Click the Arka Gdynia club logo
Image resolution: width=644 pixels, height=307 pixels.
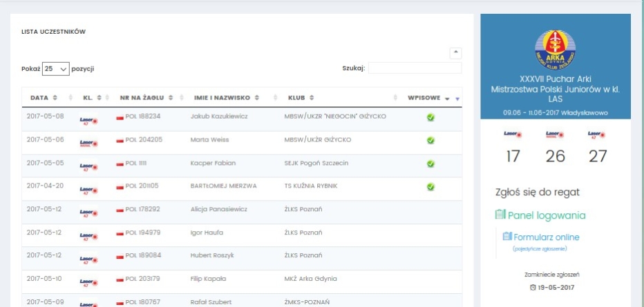(x=556, y=49)
